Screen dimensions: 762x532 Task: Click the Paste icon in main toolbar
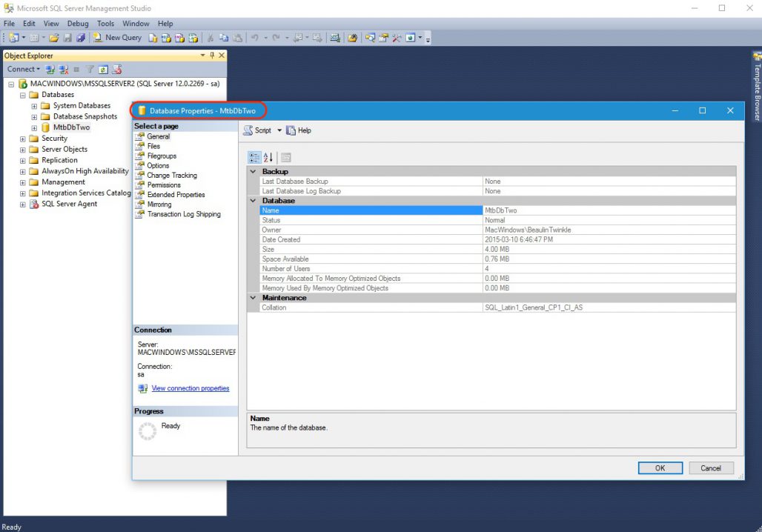[x=238, y=38]
